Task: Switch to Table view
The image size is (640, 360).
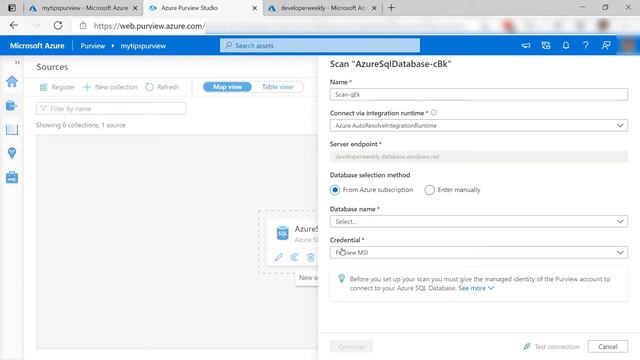Action: click(x=277, y=87)
